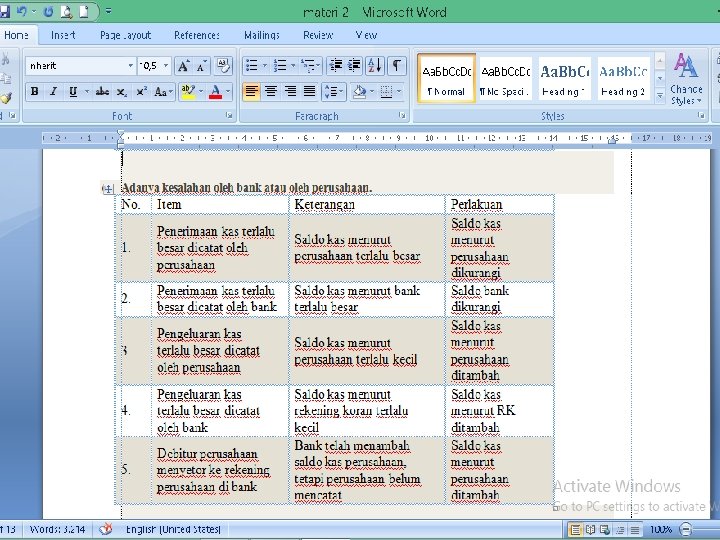
Task: Click the Format Painter brush icon
Action: pyautogui.click(x=6, y=98)
